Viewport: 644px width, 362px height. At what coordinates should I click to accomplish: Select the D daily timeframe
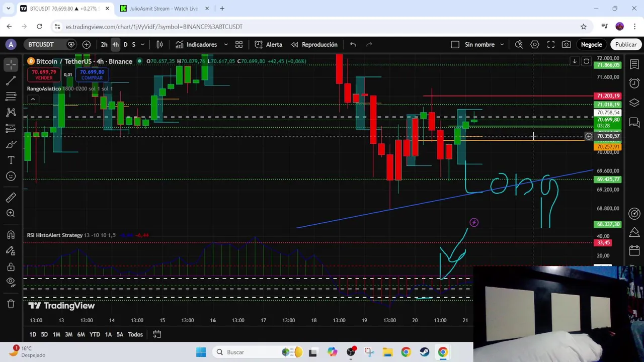click(125, 45)
